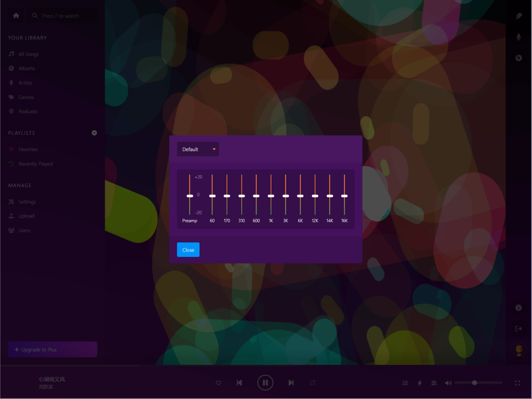
Task: Open the Default equalizer preset dropdown
Action: point(198,149)
